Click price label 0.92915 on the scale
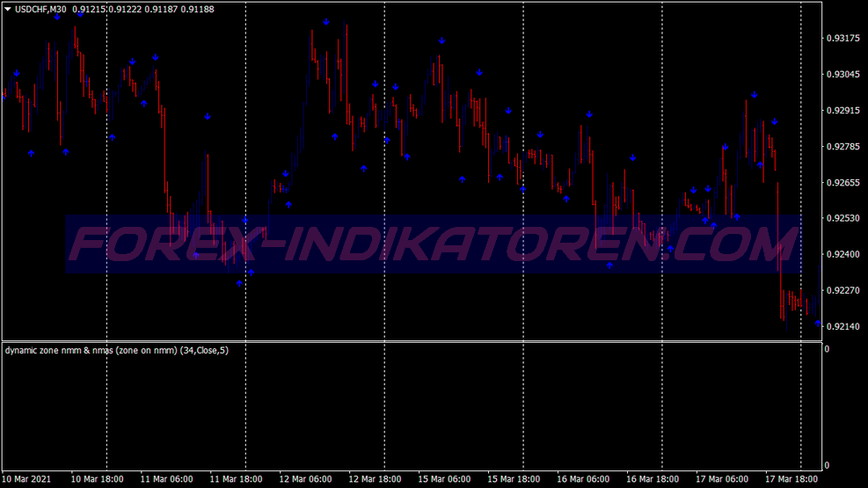The image size is (868, 488). pos(843,111)
